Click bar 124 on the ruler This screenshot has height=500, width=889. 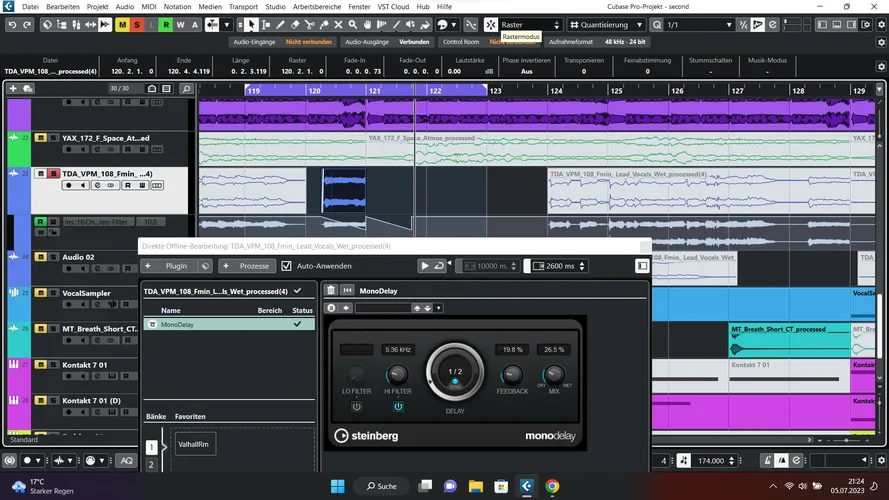(x=556, y=91)
